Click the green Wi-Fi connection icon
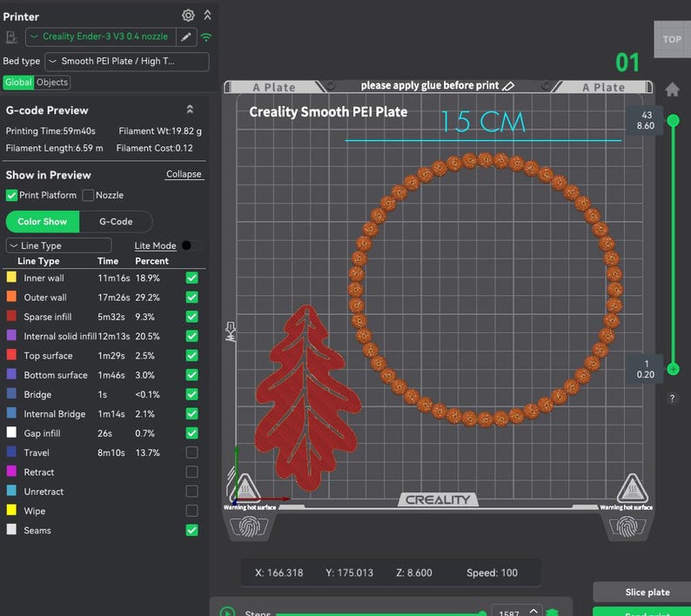 (206, 37)
